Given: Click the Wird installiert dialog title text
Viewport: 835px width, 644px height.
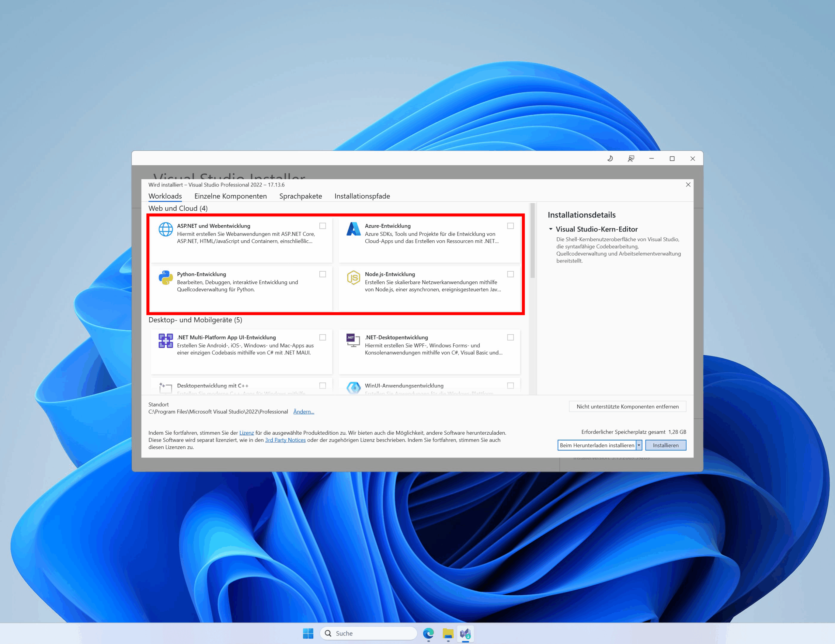Looking at the screenshot, I should (x=216, y=185).
